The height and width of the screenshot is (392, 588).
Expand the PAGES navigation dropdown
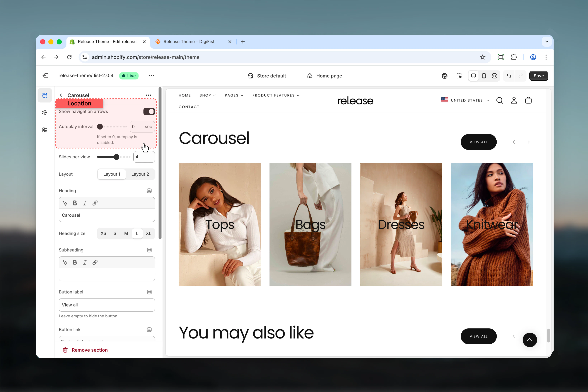(x=234, y=95)
